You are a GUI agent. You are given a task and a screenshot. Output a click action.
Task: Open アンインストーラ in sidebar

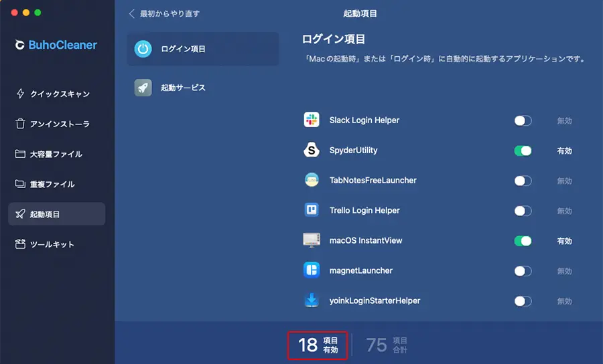(x=56, y=124)
